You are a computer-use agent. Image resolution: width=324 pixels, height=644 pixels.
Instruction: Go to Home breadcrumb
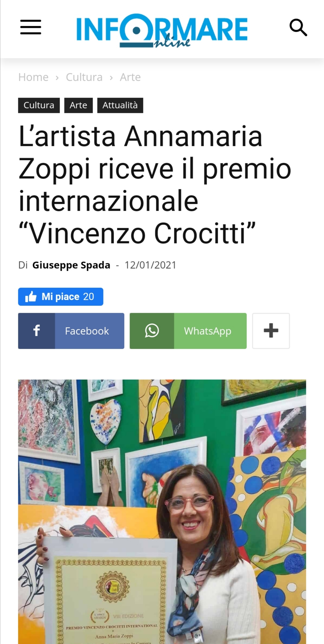(x=33, y=77)
